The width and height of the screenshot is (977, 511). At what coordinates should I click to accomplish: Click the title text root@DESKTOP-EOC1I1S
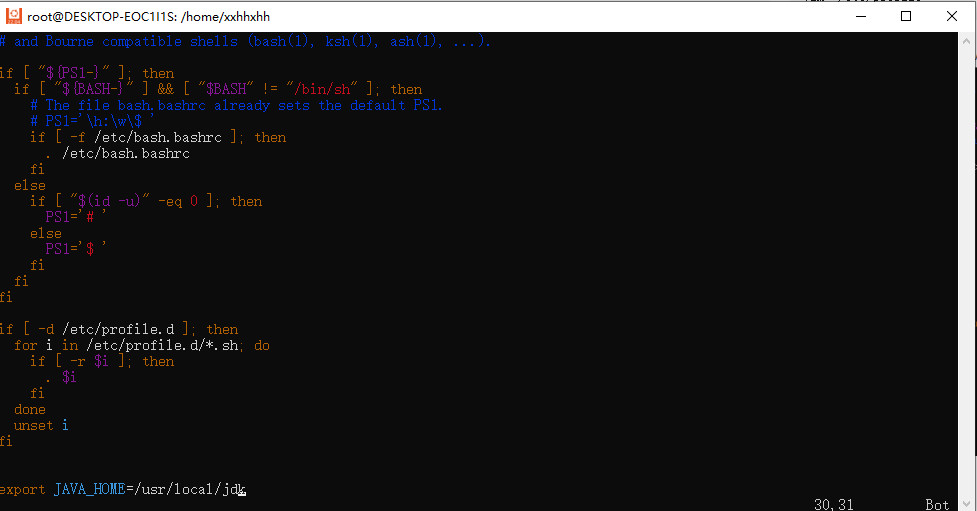[102, 17]
